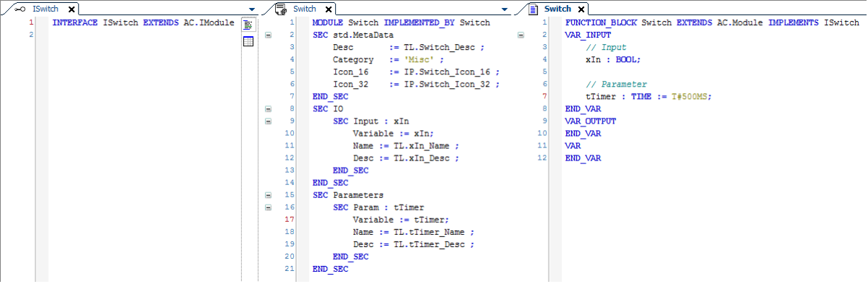868x284 pixels.
Task: Click line 'INTERFACE ISwitch EXTENDS AC.IModule'
Action: pos(143,22)
